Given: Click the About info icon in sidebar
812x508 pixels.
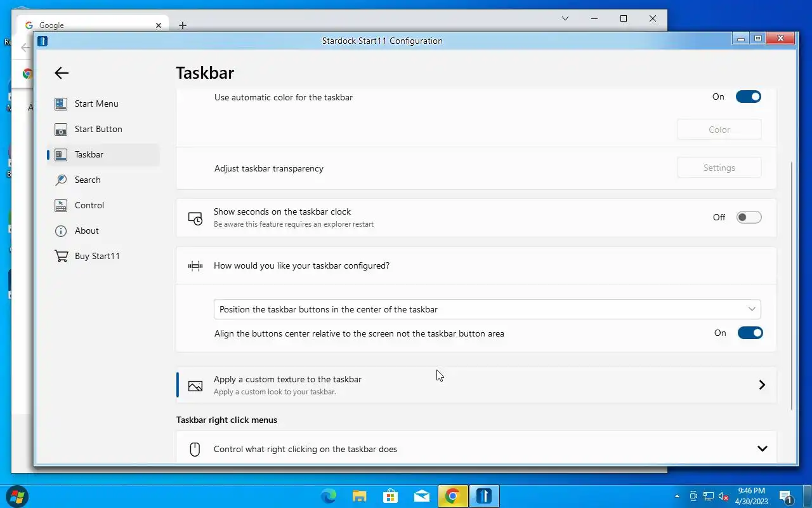Looking at the screenshot, I should [x=61, y=231].
